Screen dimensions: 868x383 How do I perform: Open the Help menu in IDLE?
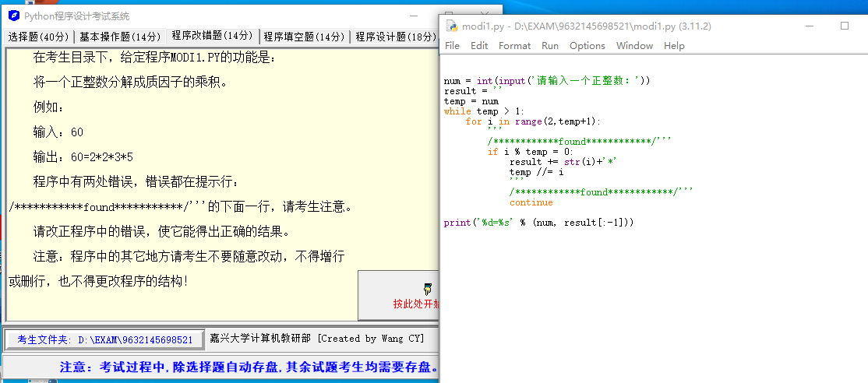click(674, 46)
